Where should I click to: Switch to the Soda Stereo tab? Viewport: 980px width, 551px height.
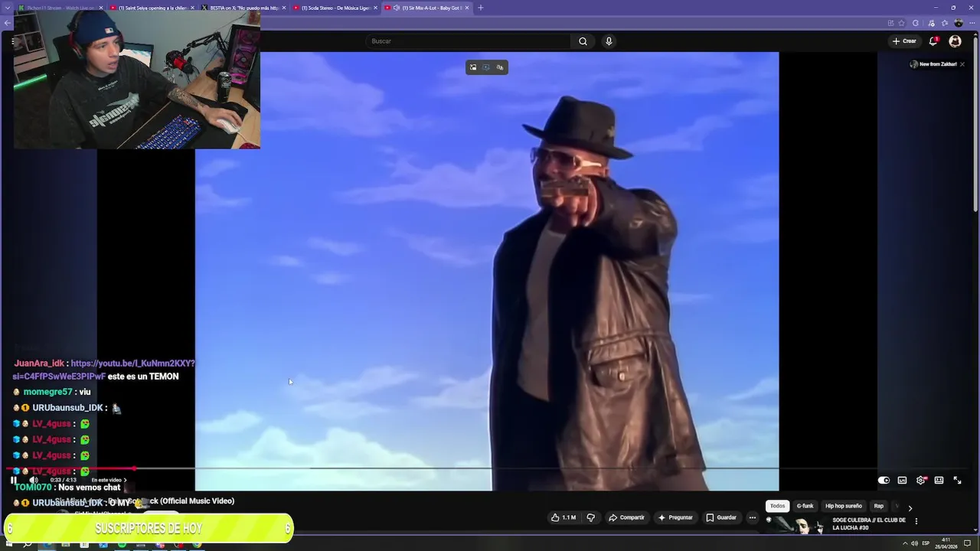(335, 8)
